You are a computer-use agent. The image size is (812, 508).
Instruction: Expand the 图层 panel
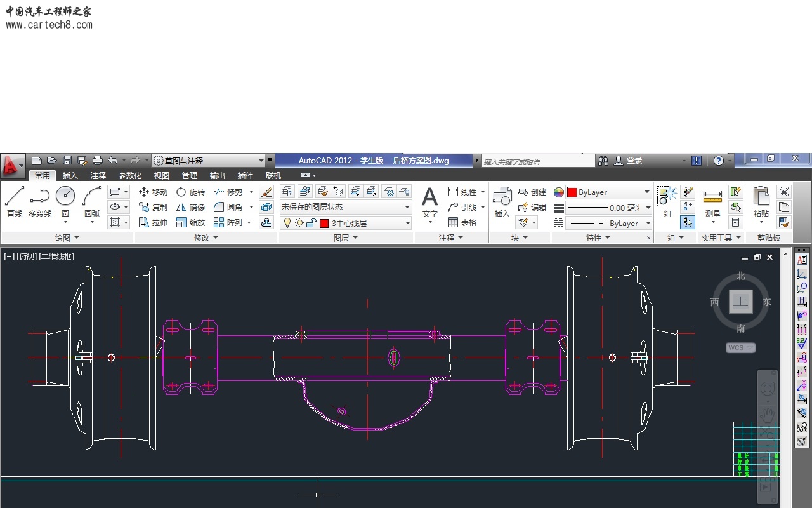[x=346, y=237]
